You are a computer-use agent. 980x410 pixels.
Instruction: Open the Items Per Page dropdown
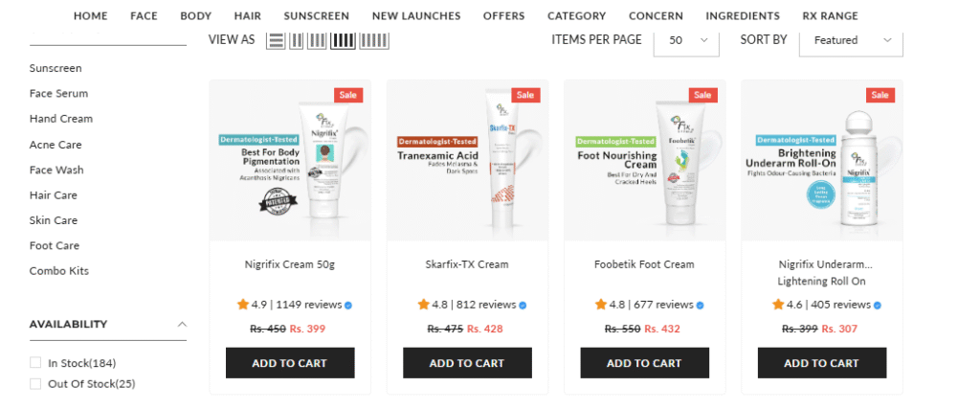(687, 40)
